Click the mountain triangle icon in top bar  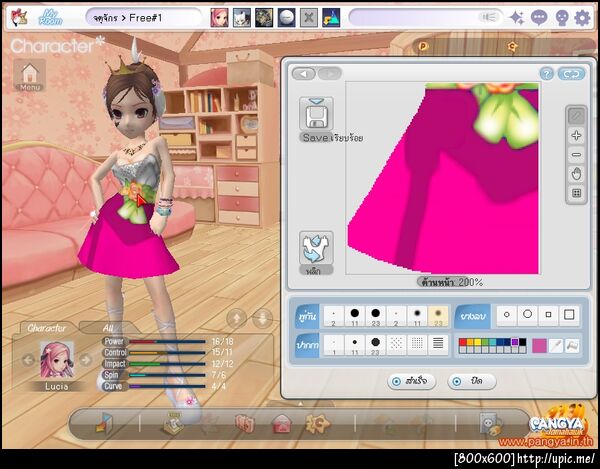(331, 18)
